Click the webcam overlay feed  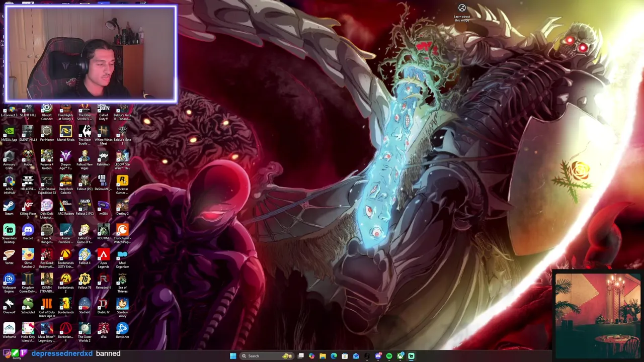click(x=91, y=54)
